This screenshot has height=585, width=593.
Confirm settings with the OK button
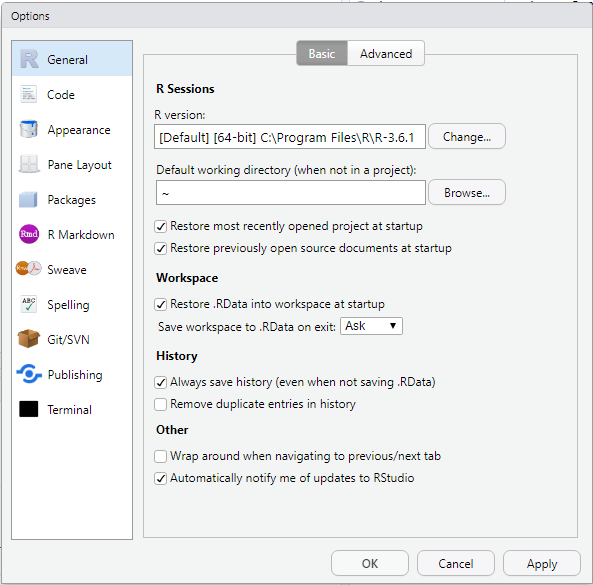pyautogui.click(x=369, y=563)
